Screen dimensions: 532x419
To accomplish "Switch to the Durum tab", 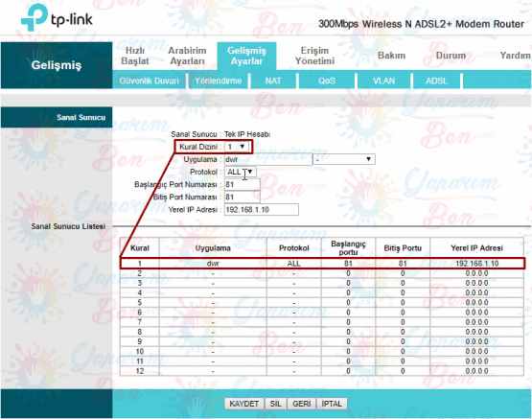I will click(451, 56).
